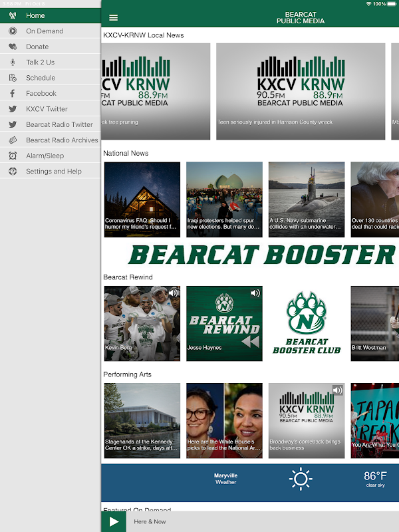Tap speaker icon on Broadway's comeback card

click(337, 390)
